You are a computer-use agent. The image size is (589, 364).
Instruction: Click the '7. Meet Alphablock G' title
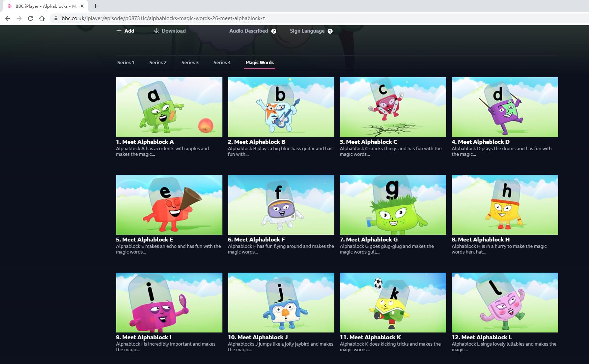pyautogui.click(x=369, y=239)
